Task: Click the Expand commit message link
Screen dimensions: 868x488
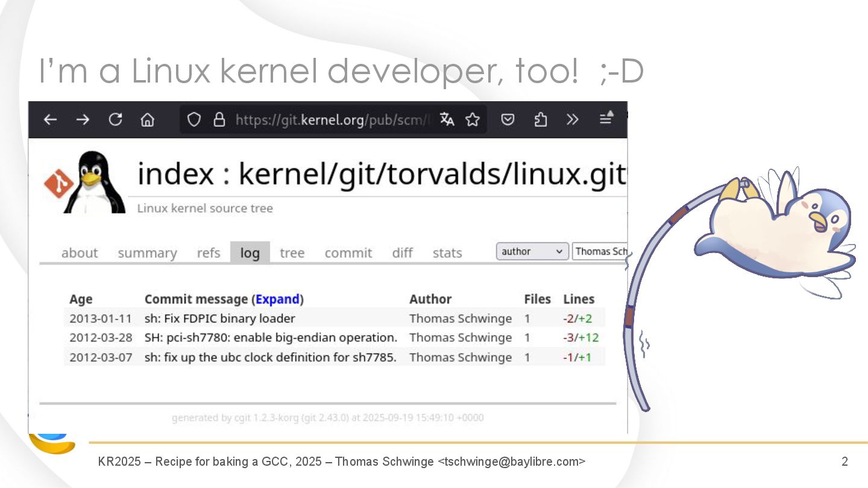Action: [278, 299]
